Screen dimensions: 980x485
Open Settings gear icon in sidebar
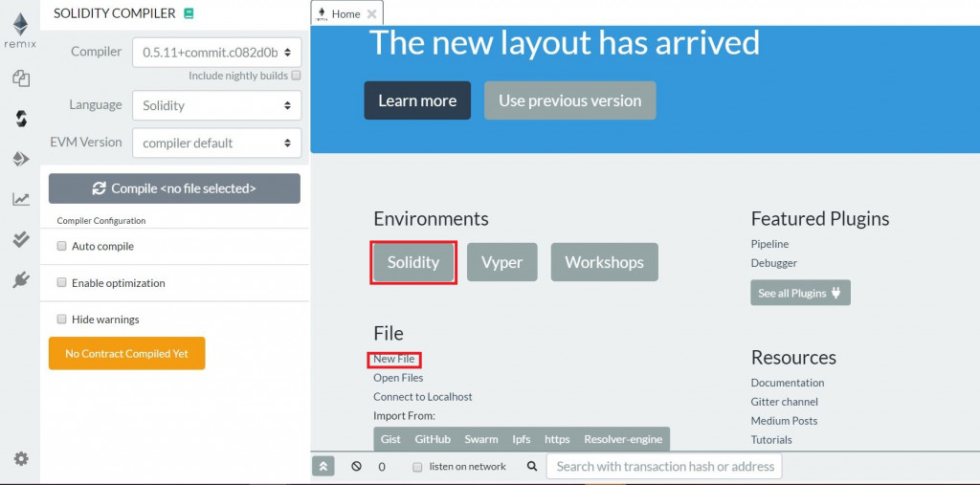point(21,459)
